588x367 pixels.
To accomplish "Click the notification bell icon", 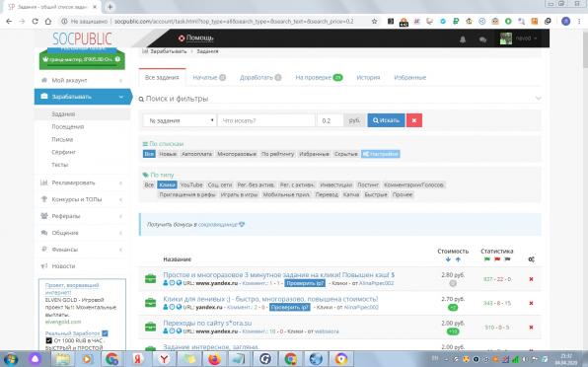I will (x=463, y=39).
